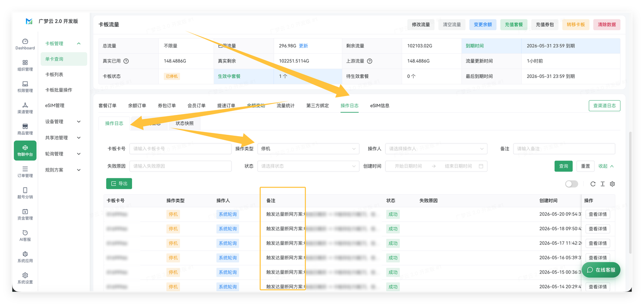
Task: Click the table refresh icon
Action: coord(593,184)
